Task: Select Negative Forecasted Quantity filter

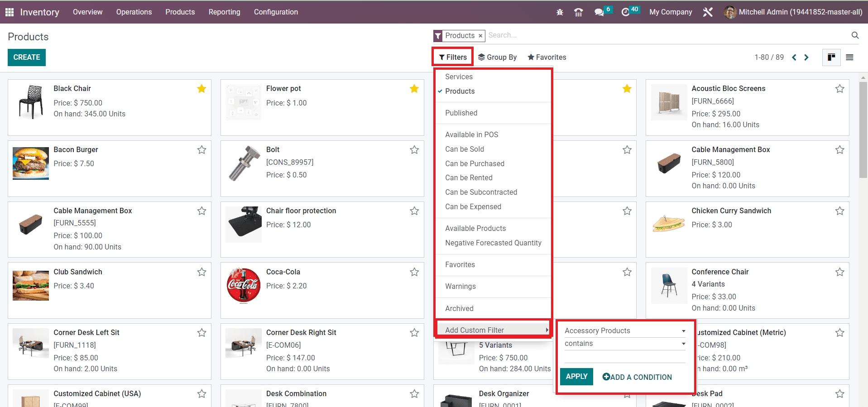Action: pyautogui.click(x=493, y=243)
